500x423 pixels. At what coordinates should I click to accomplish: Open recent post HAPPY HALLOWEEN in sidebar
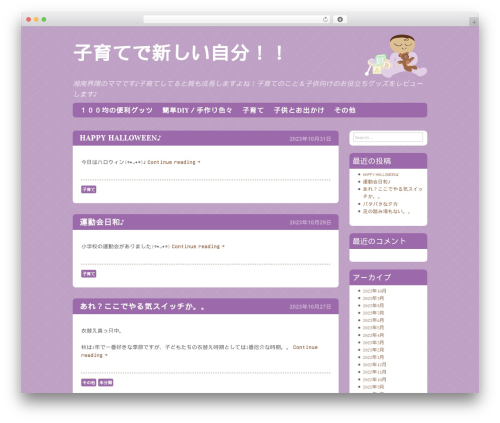pos(381,174)
